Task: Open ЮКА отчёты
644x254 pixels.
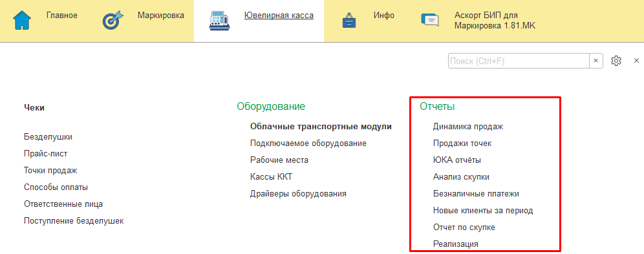Action: click(x=456, y=160)
